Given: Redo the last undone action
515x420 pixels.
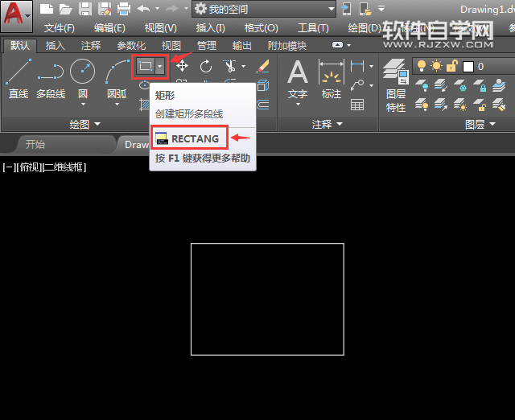Looking at the screenshot, I should coord(172,9).
